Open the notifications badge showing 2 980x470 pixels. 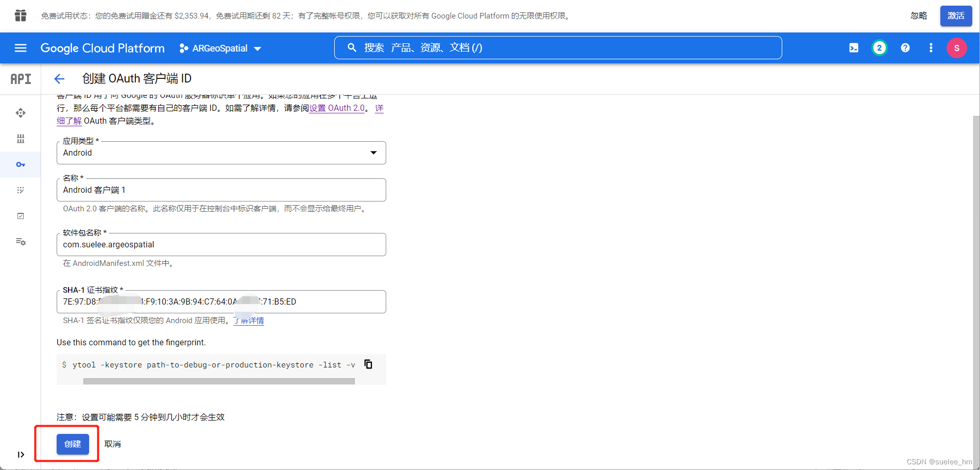[x=879, y=48]
